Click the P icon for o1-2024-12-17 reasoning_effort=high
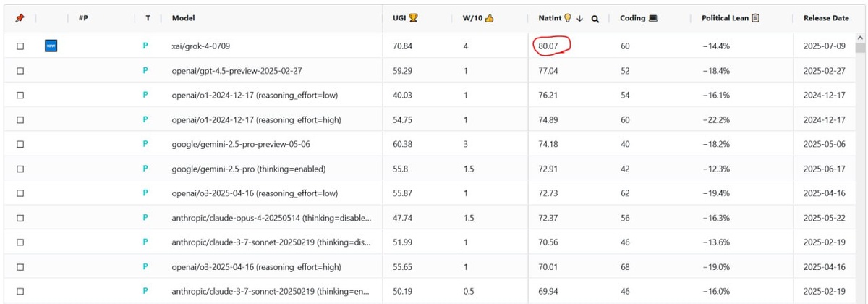Viewport: 868px width, 304px height. click(145, 119)
